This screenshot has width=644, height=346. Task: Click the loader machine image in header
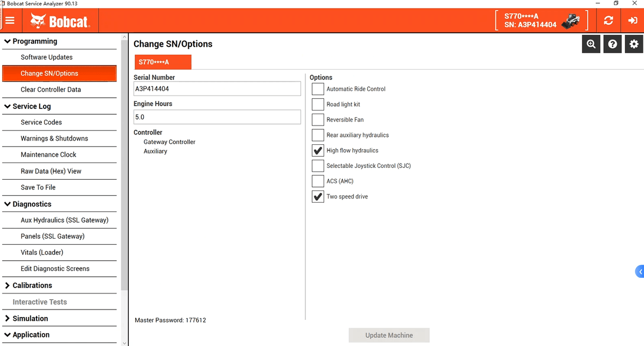pyautogui.click(x=570, y=21)
